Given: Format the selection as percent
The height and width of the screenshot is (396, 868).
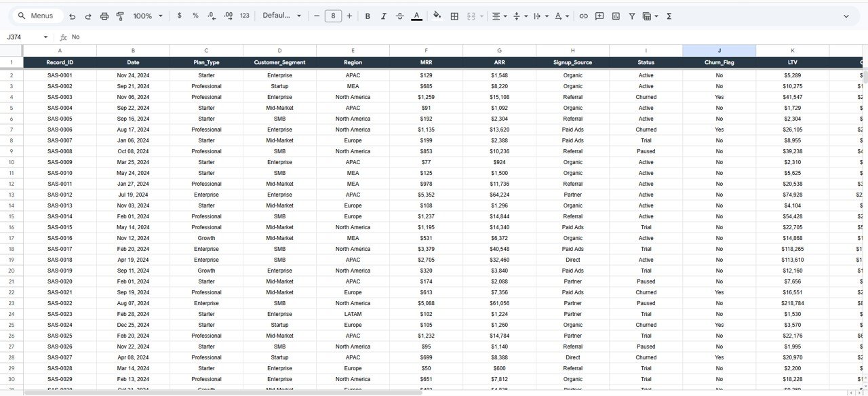Looking at the screenshot, I should 195,15.
